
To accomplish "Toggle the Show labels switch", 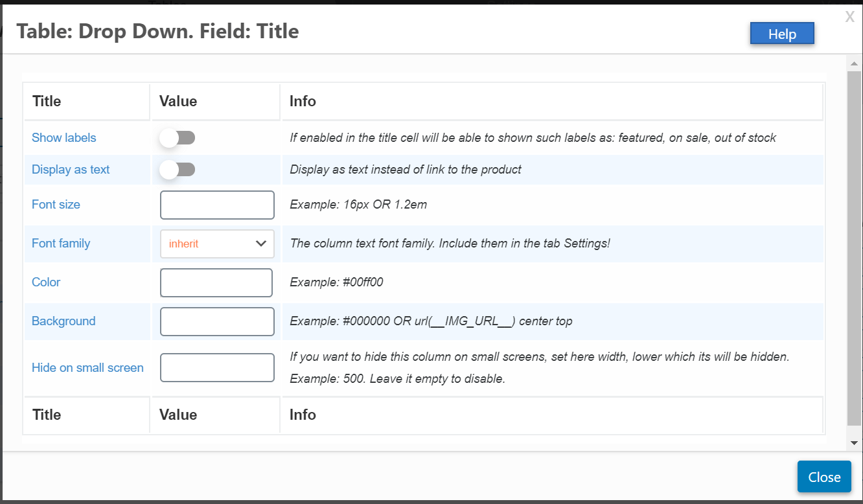I will coord(178,137).
